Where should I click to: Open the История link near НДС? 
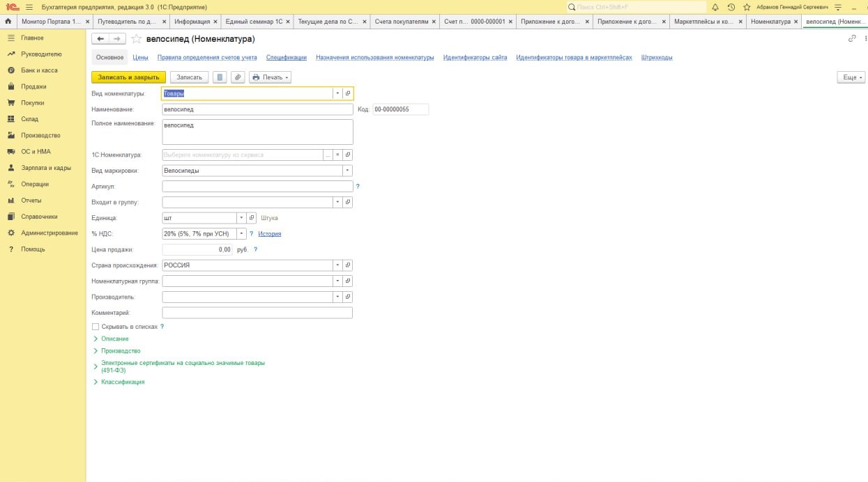[x=269, y=234]
